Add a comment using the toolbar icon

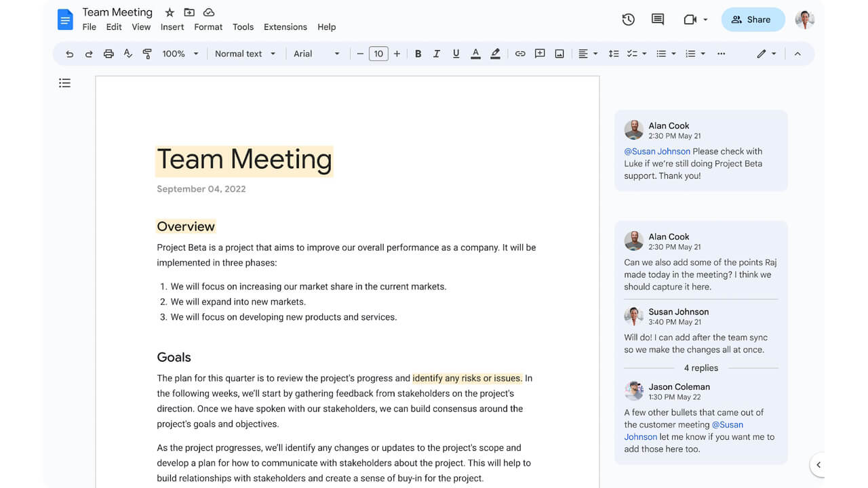[x=540, y=54]
